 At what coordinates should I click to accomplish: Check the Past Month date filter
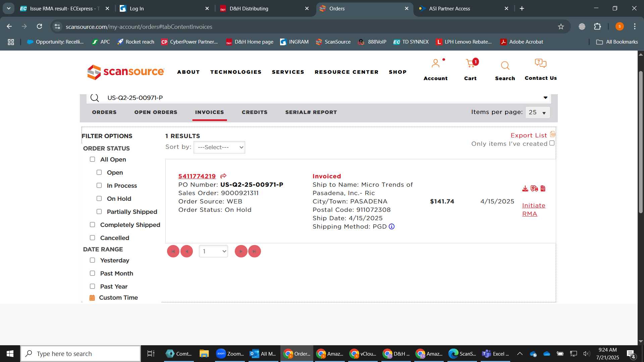tap(92, 274)
